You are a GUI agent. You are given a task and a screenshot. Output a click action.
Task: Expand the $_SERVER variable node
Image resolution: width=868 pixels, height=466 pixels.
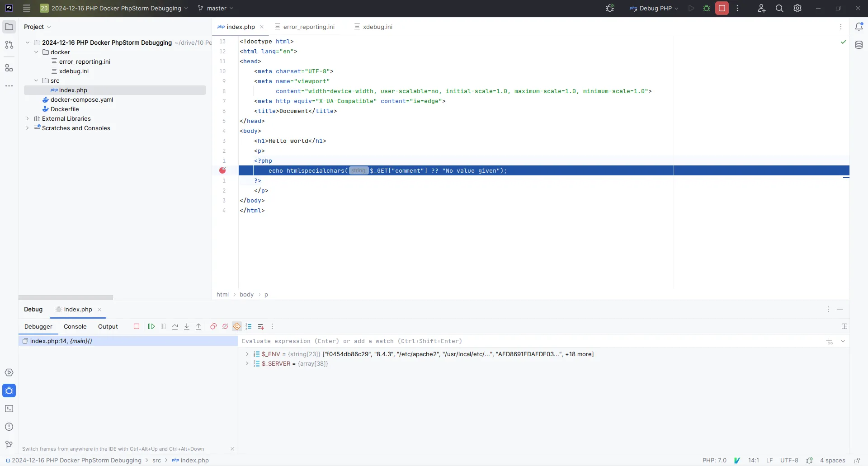[x=247, y=363]
